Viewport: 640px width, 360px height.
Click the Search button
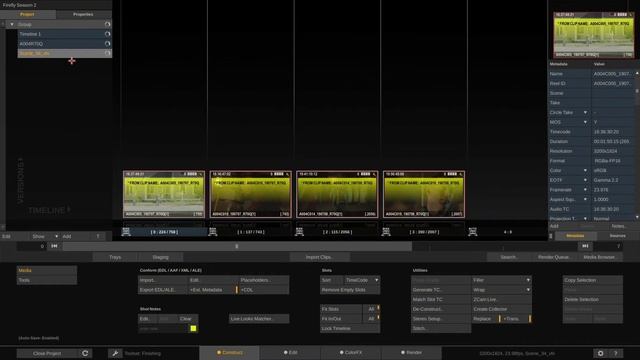[x=509, y=257]
